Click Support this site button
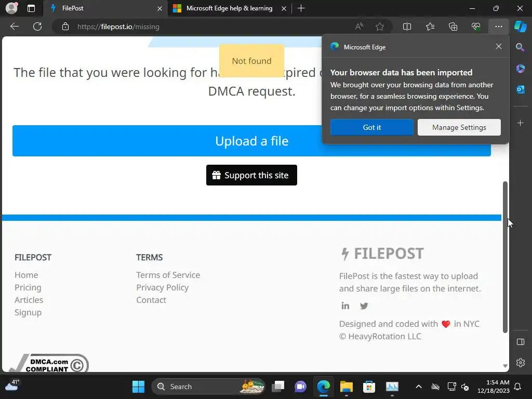532x399 pixels. (251, 175)
